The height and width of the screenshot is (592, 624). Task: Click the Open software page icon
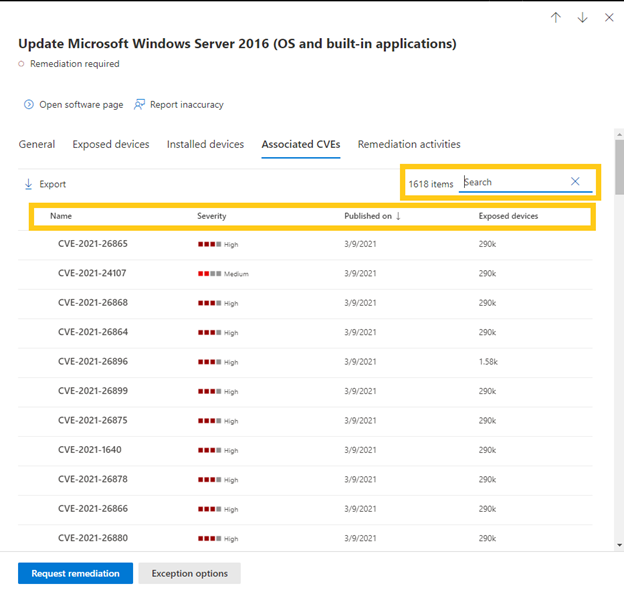tap(29, 105)
